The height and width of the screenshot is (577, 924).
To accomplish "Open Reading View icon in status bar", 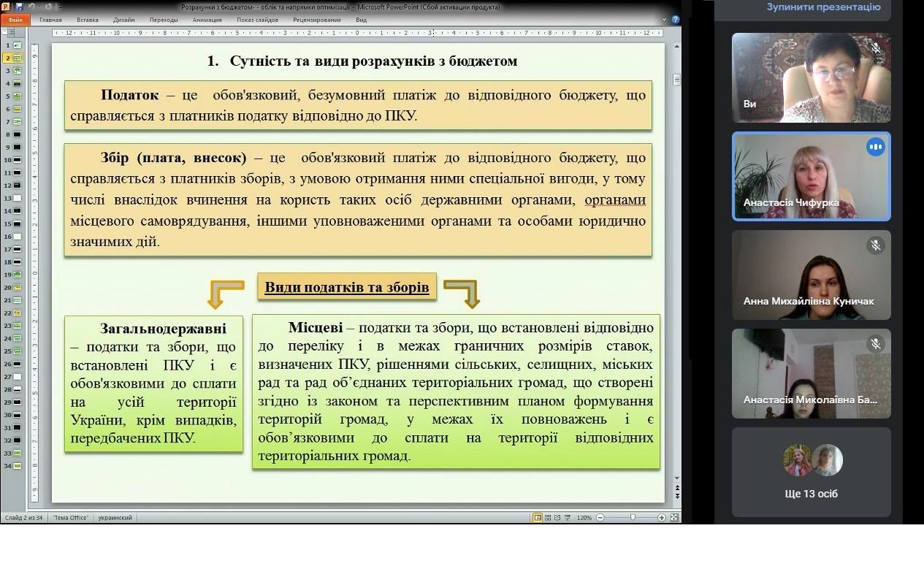I will click(557, 517).
